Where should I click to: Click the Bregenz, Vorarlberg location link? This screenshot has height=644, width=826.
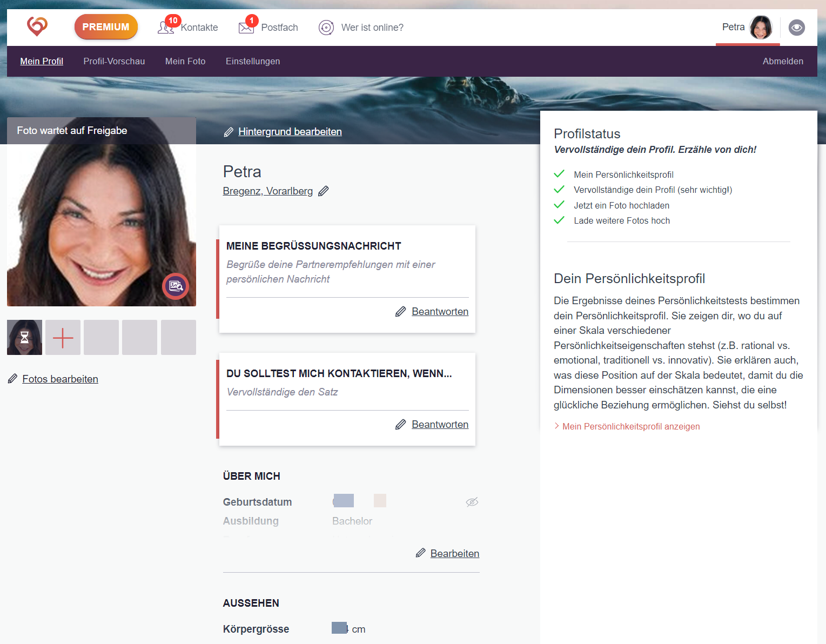click(x=268, y=191)
